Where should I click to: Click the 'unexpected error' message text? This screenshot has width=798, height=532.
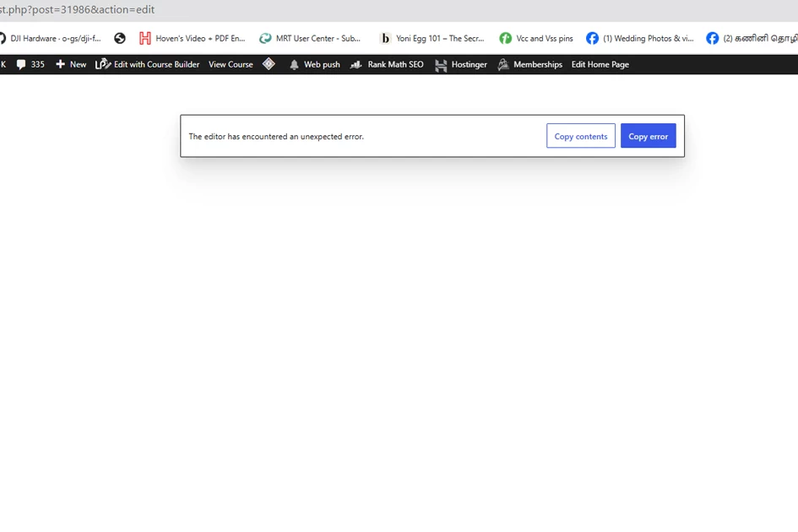coord(276,137)
